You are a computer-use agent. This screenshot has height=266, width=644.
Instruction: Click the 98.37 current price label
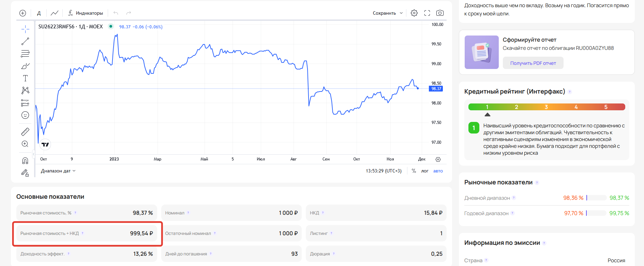436,89
